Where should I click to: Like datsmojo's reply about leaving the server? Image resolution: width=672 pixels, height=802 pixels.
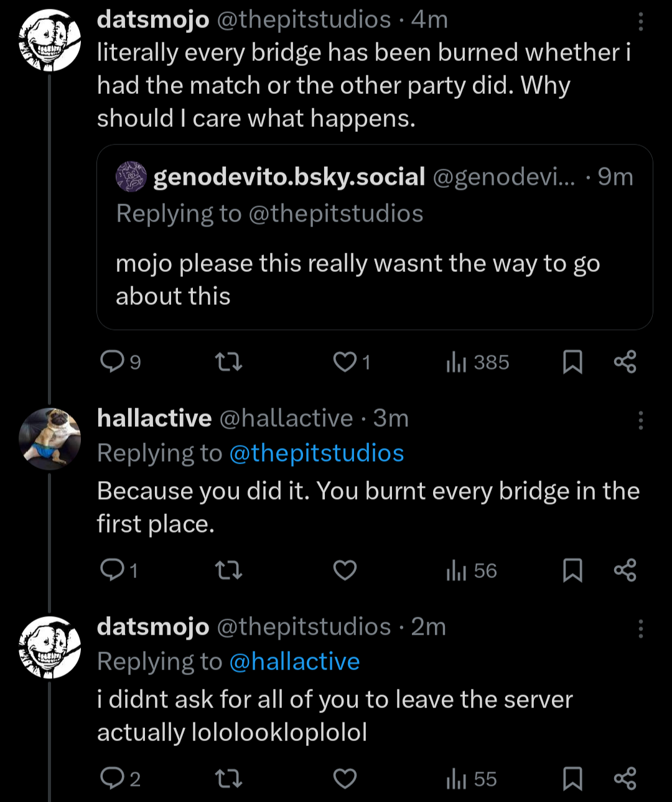(345, 778)
